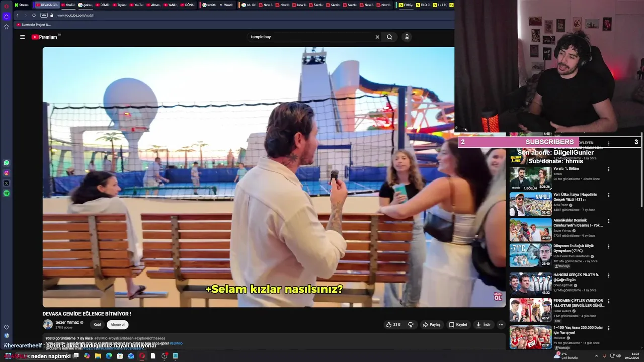
Task: Open 'Sunstroke Project &...' bookmark
Action: click(33, 24)
